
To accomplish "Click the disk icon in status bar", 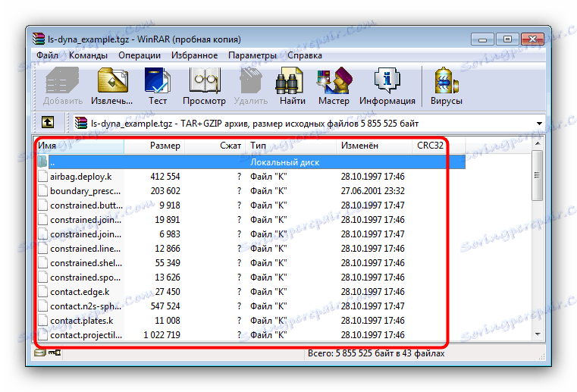I will pyautogui.click(x=39, y=353).
